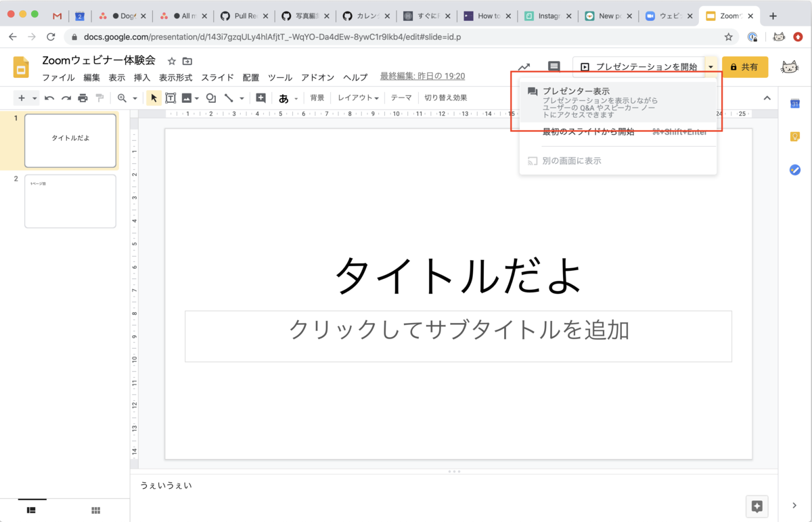
Task: Collapse the side panel chevron
Action: coord(795,505)
